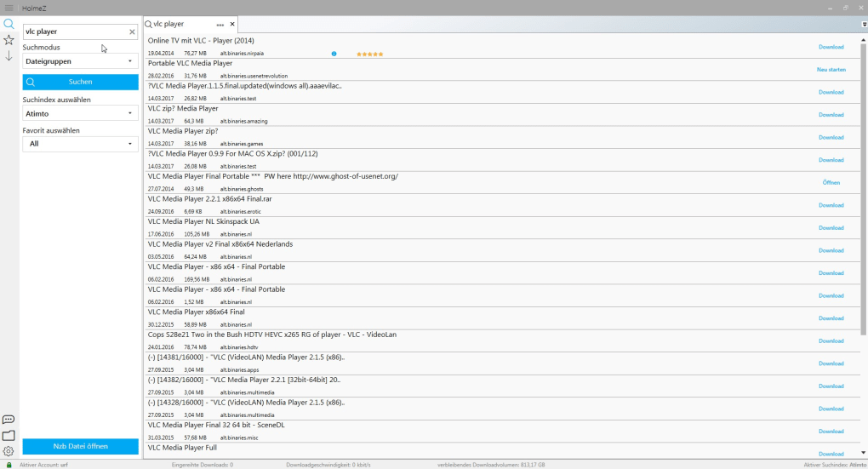
Task: Download VLC Media Player 2.2.1 x86x64 Final.rar
Action: (x=831, y=205)
